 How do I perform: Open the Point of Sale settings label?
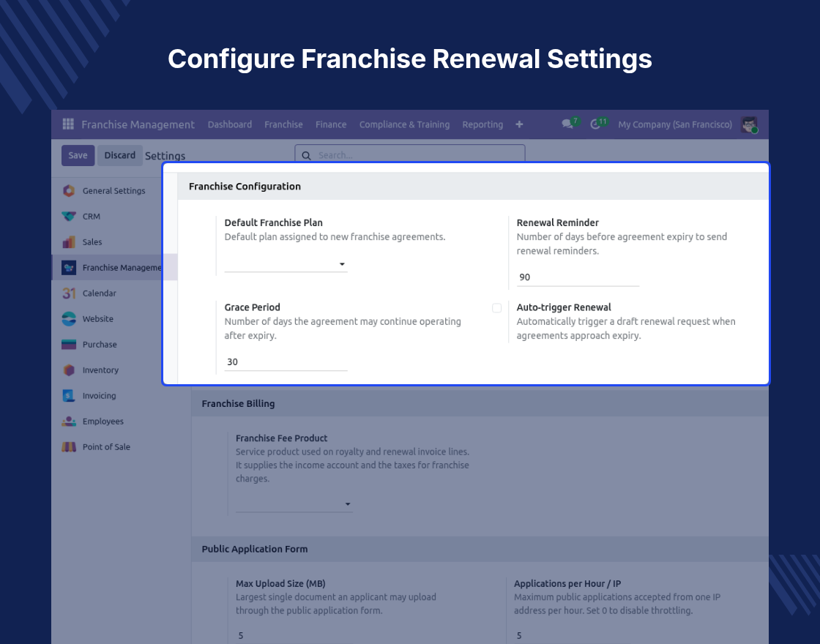(106, 447)
